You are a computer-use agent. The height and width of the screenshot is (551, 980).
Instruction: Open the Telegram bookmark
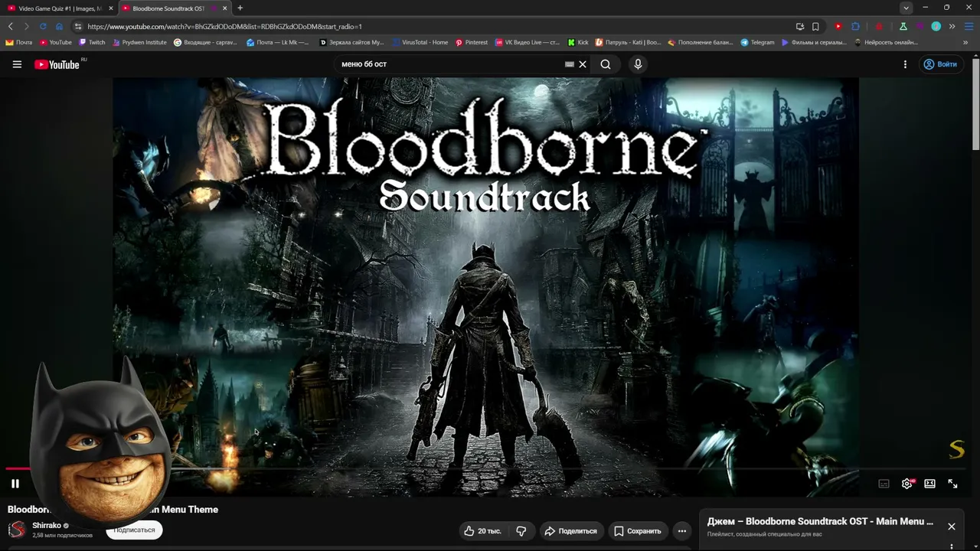757,43
